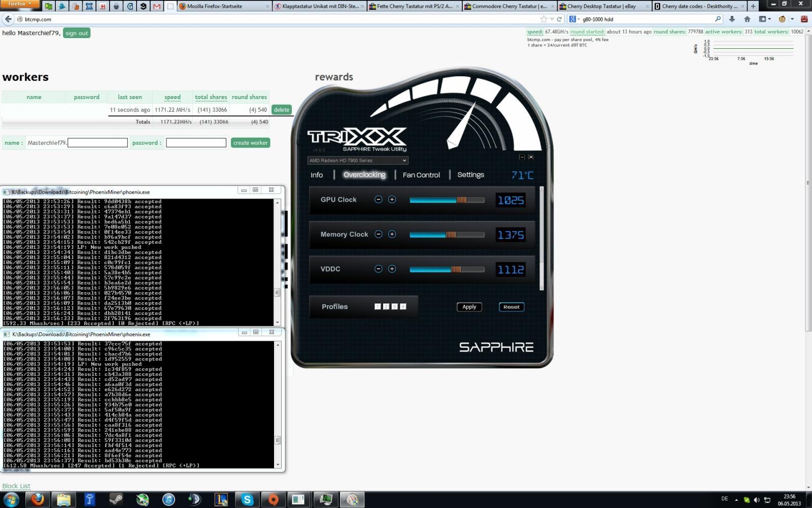The height and width of the screenshot is (508, 812).
Task: Switch to Fette Cherry Tastatur tab
Action: (415, 6)
